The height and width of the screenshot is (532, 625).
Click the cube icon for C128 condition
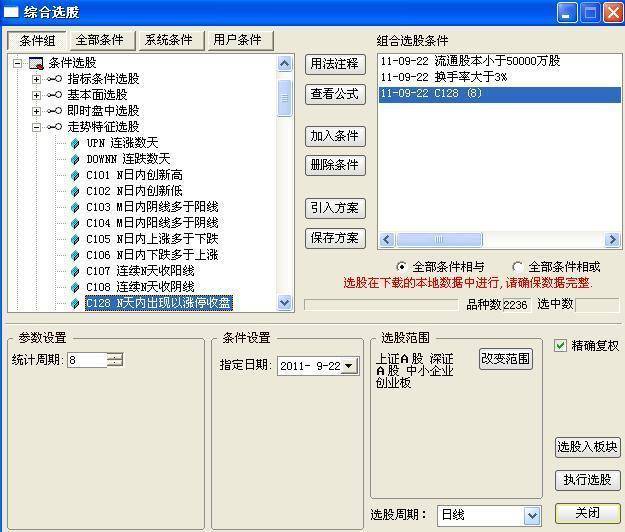[x=75, y=303]
